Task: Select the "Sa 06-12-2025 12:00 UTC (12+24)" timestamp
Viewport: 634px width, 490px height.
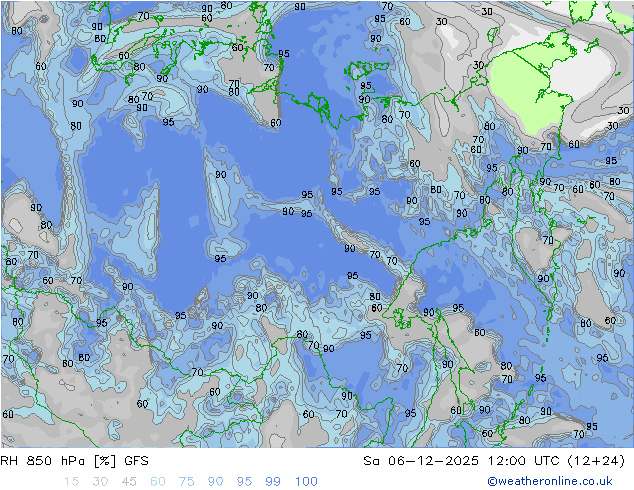Action: [494, 461]
